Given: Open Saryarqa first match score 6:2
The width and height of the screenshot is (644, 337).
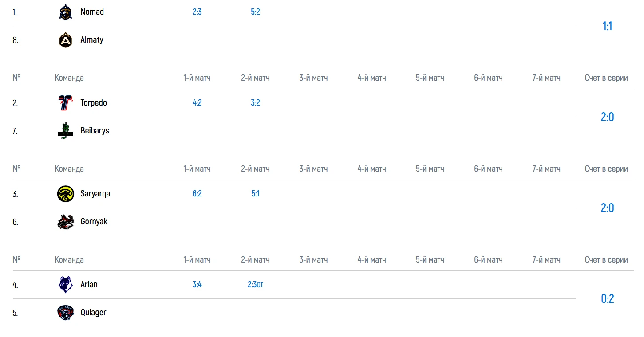Looking at the screenshot, I should pos(197,194).
